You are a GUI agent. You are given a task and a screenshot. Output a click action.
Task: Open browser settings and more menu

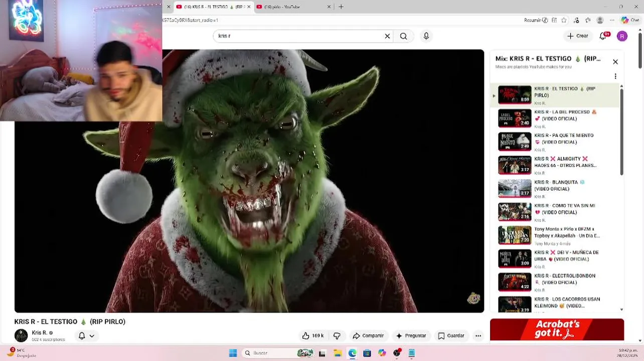(612, 20)
